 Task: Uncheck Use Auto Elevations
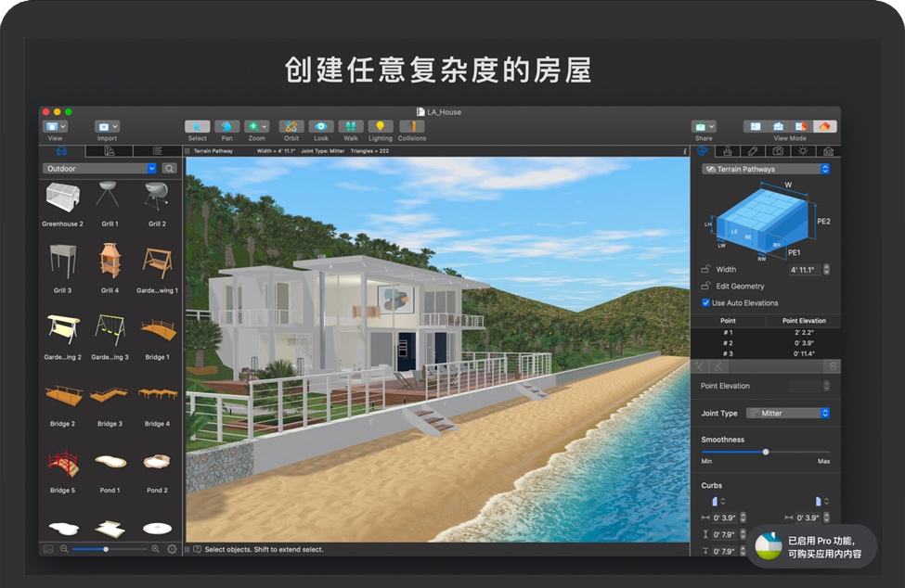pos(705,302)
